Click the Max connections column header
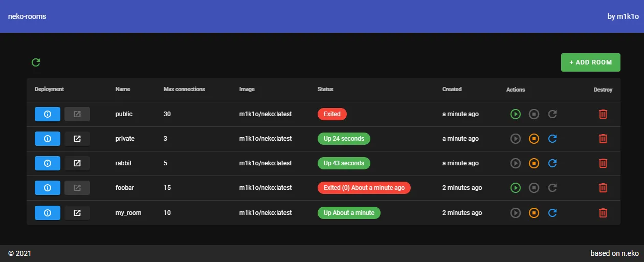 pos(184,89)
